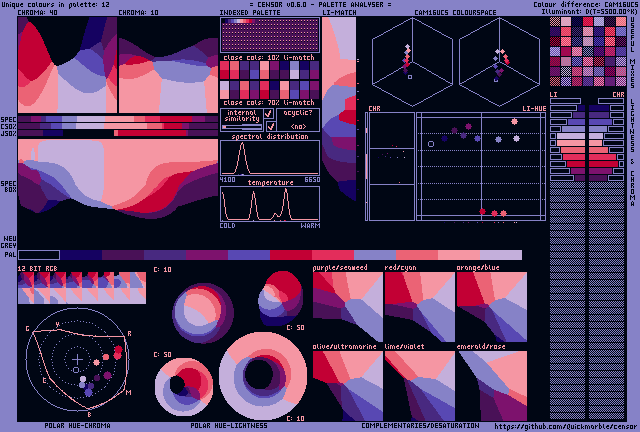Select the periwinkle swatch in PAL row
The height and width of the screenshot is (432, 640).
tap(375, 255)
